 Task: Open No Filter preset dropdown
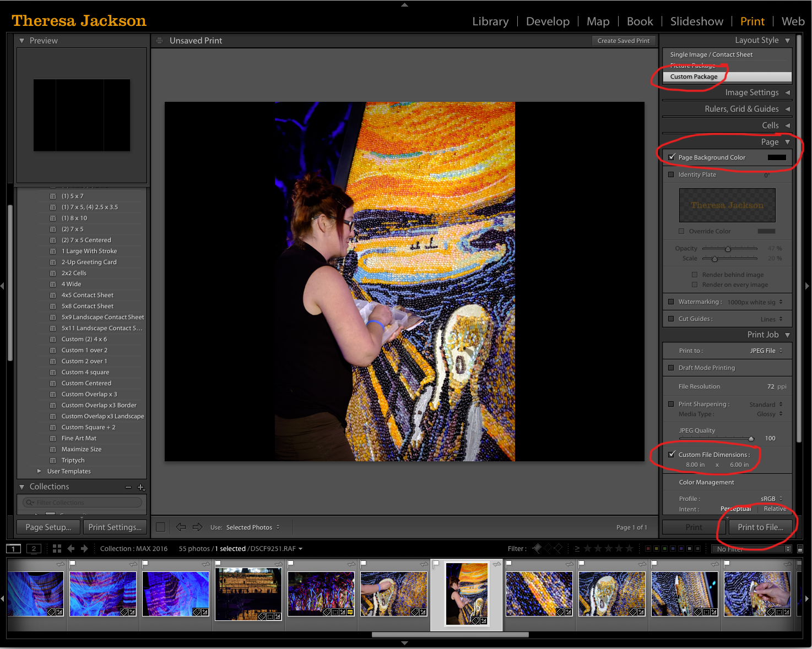pyautogui.click(x=751, y=549)
